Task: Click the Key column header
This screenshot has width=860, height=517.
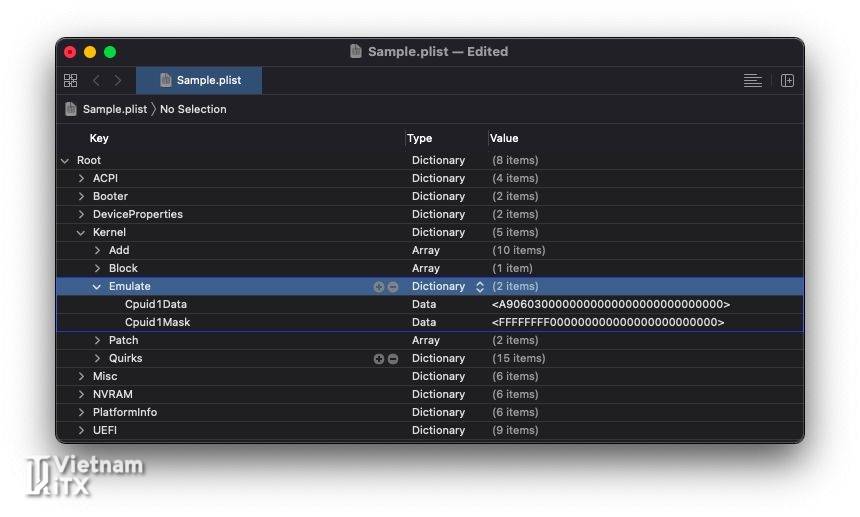Action: pyautogui.click(x=99, y=138)
